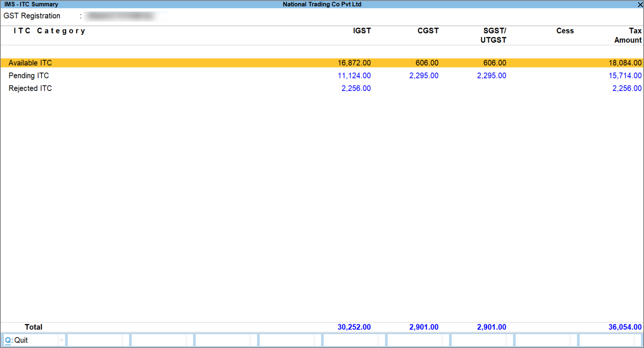The height and width of the screenshot is (348, 644).
Task: Click Pending ITC Tax Amount 15,714.00
Action: tap(625, 75)
